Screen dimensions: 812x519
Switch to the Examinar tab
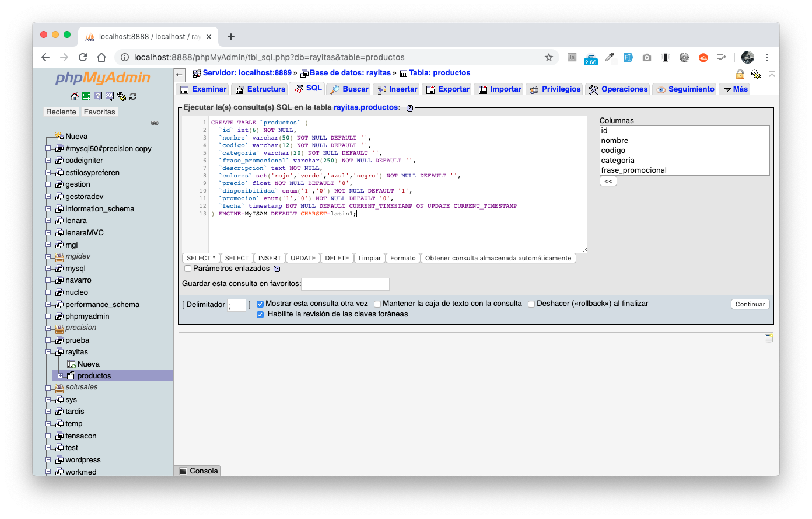coord(203,89)
